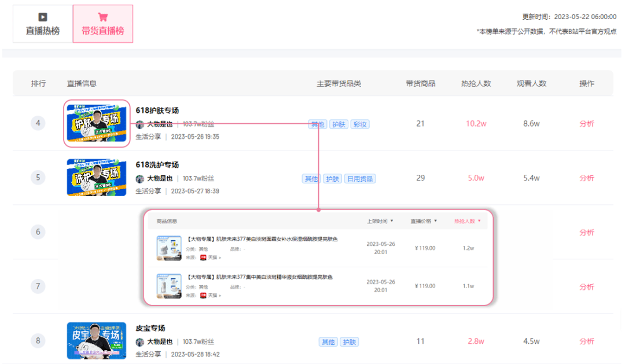
Task: Select the 带货直播榜 tab
Action: (102, 24)
